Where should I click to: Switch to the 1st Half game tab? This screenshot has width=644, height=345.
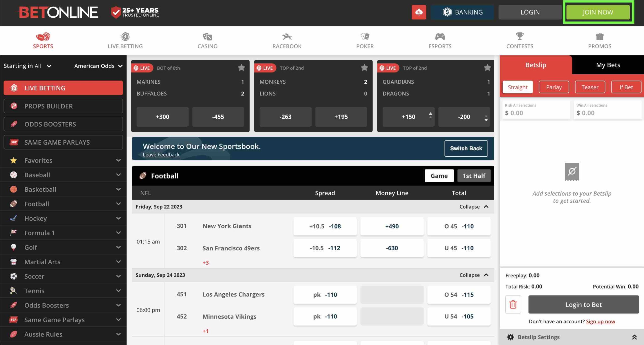point(474,175)
